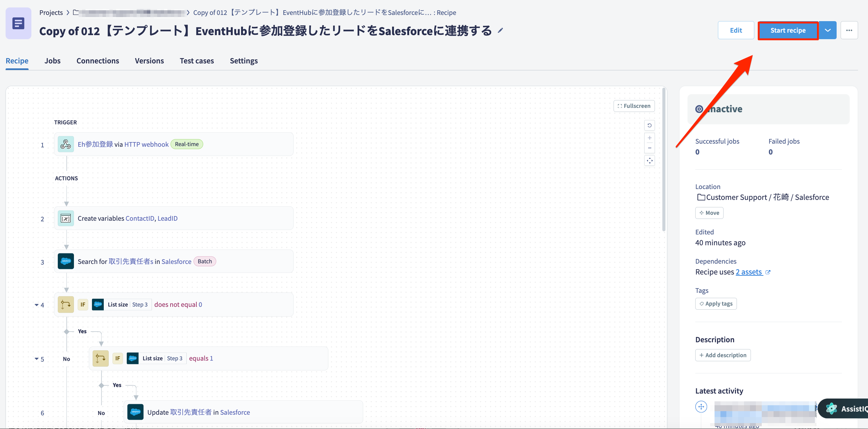The height and width of the screenshot is (429, 868).
Task: Open the Connections tab
Action: [98, 61]
